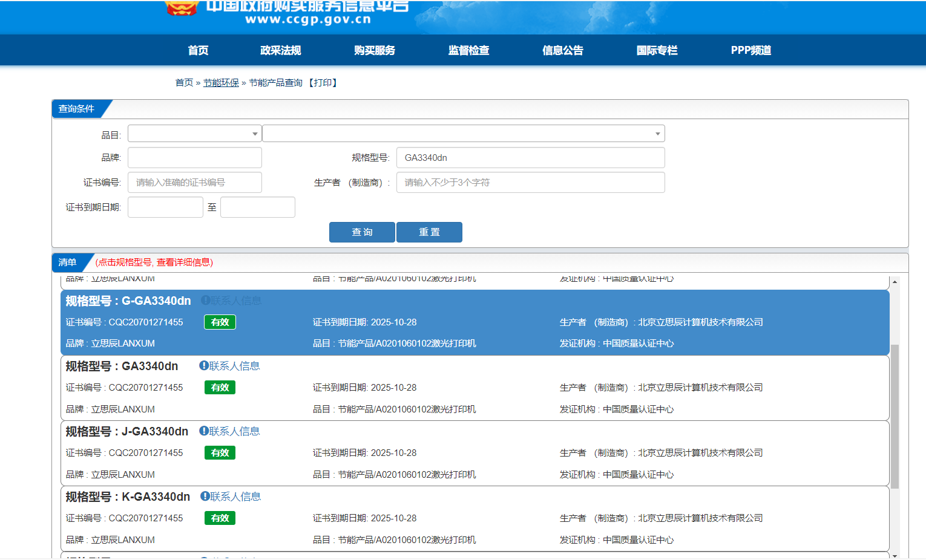Click 品目 节能产品 激光打印机 in GA3340dn row

[394, 409]
